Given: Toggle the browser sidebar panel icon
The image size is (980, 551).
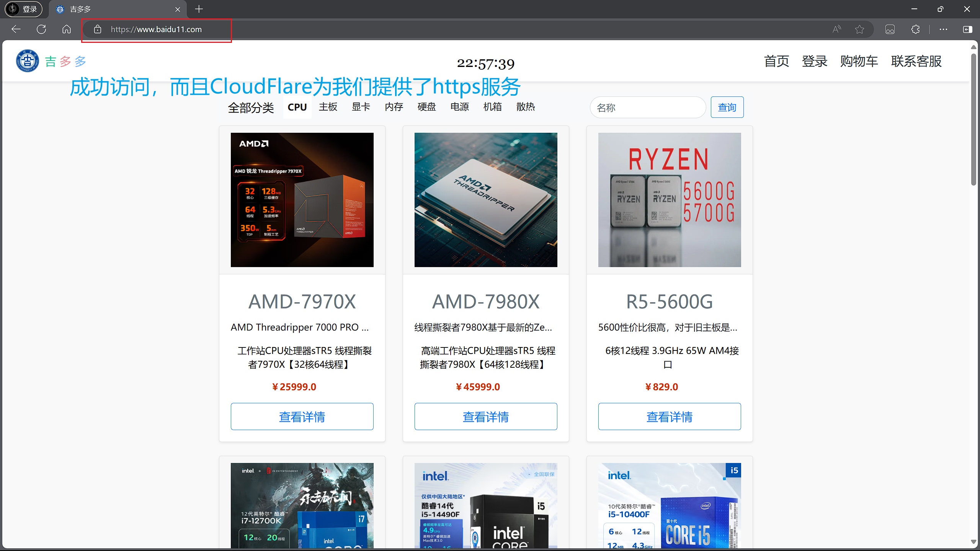Looking at the screenshot, I should pyautogui.click(x=967, y=29).
